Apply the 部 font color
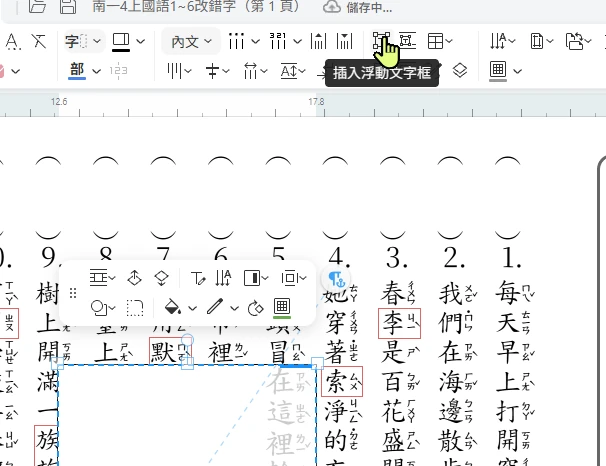The height and width of the screenshot is (466, 606). coord(77,71)
